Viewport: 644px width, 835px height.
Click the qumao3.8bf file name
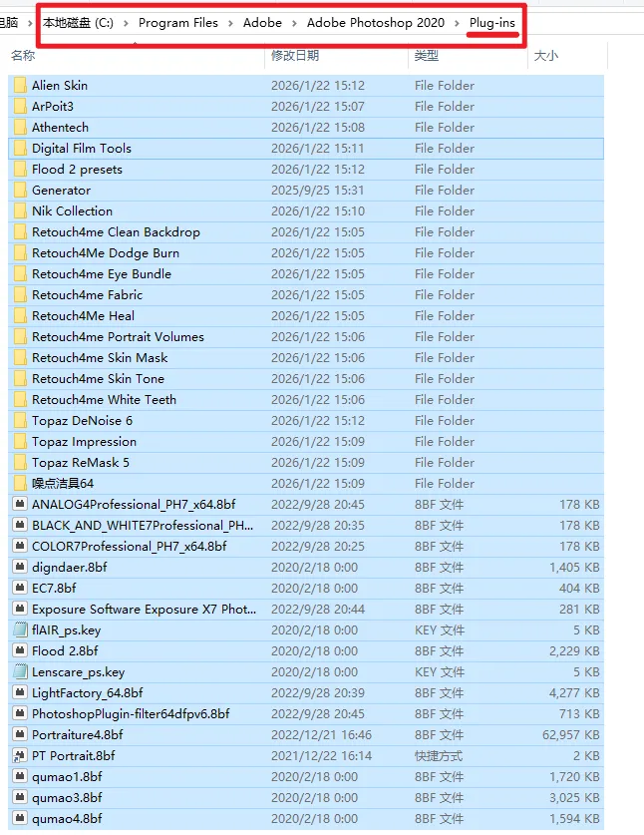click(67, 798)
